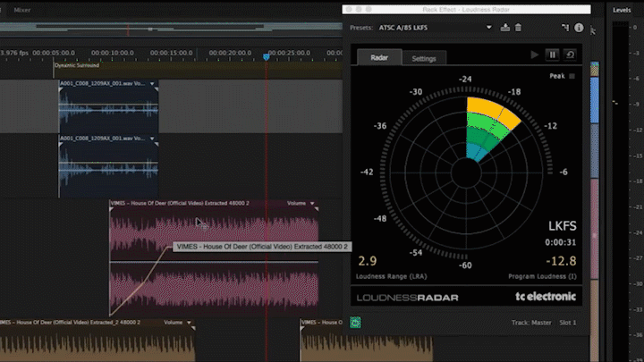This screenshot has height=362, width=644.
Task: Open the Presets dropdown
Action: [x=436, y=28]
